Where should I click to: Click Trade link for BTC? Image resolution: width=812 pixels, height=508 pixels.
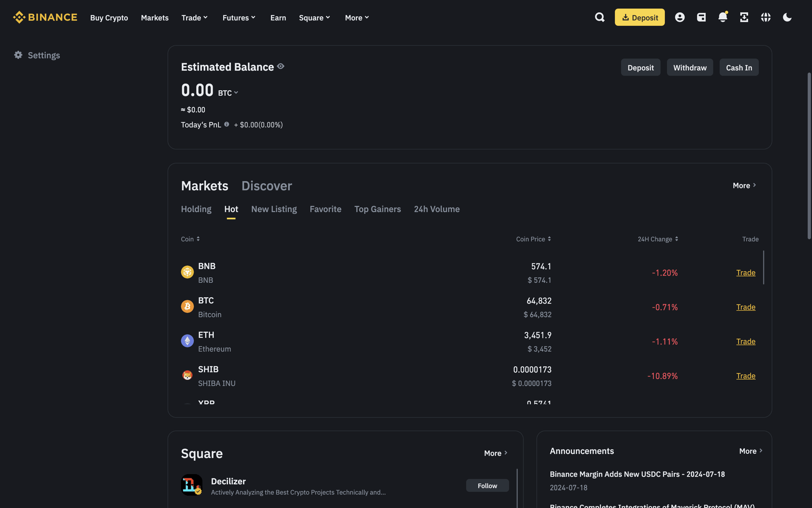click(x=746, y=307)
